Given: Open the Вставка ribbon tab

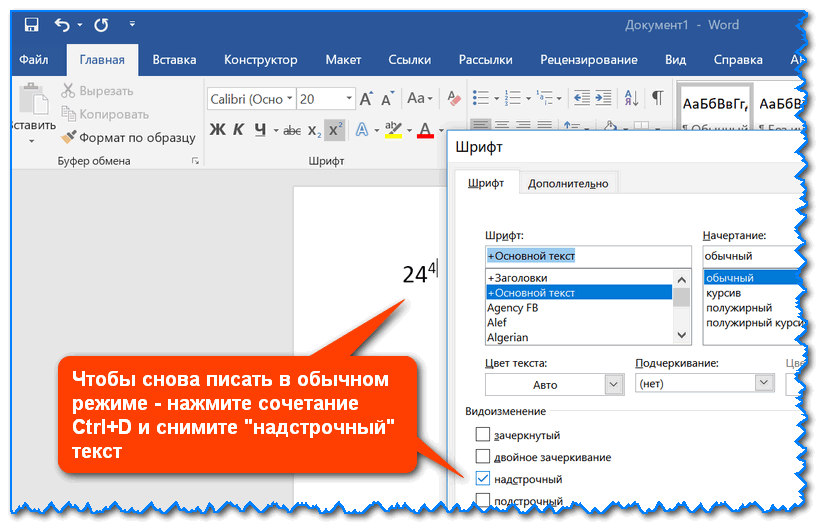Looking at the screenshot, I should coord(174,60).
